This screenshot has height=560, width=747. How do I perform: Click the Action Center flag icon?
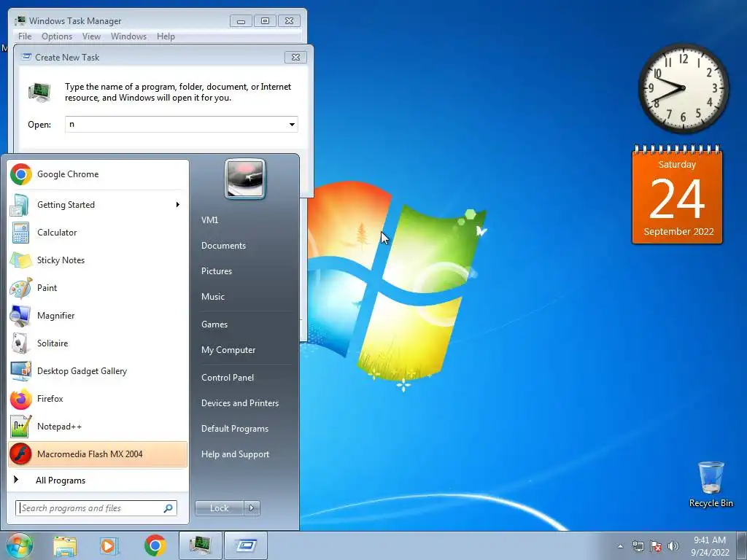(x=656, y=546)
